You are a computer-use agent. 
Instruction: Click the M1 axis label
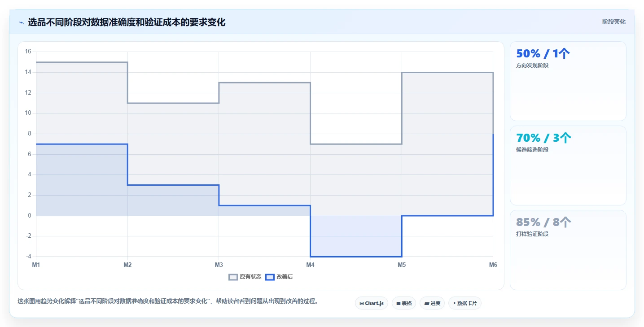tap(36, 265)
